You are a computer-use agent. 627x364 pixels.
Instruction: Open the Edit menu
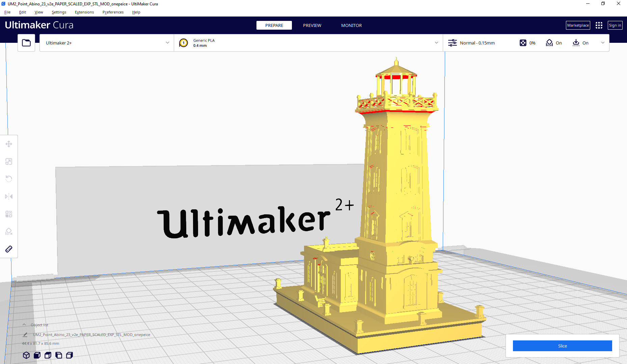(x=23, y=12)
